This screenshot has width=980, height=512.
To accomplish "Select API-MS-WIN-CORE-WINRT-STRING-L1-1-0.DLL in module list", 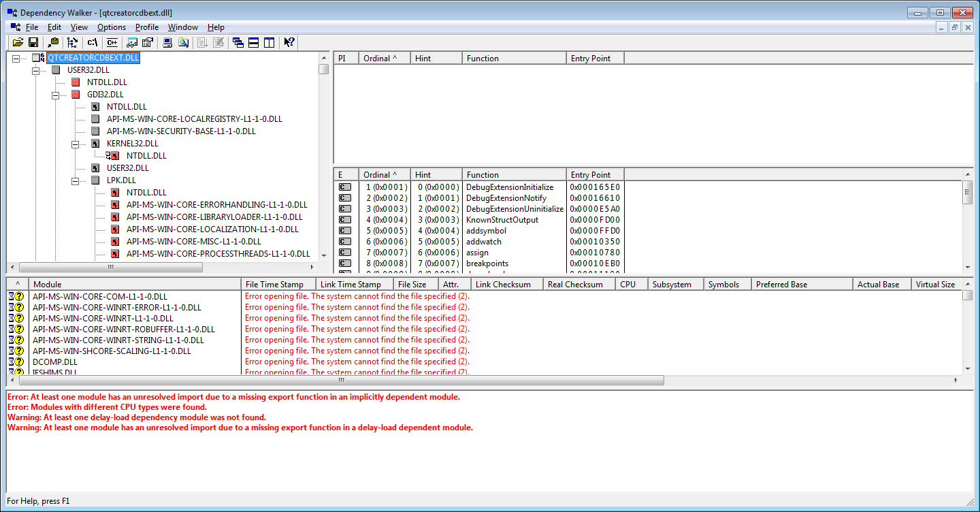I will 118,340.
